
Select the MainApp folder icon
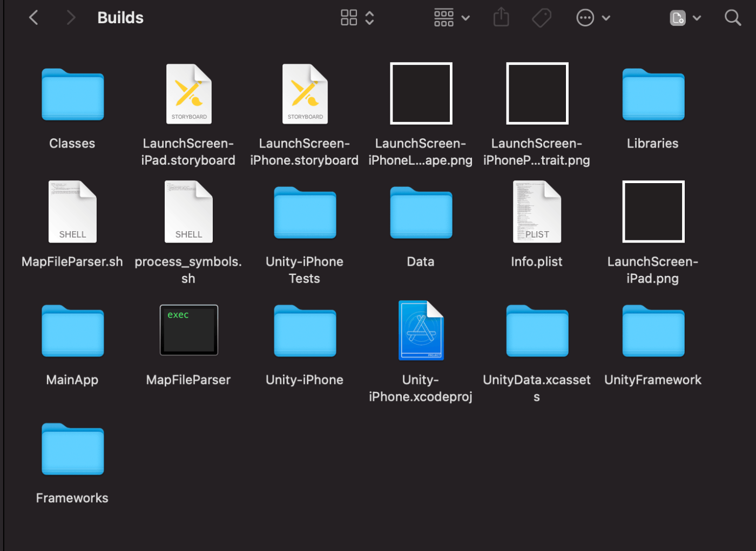pos(73,331)
